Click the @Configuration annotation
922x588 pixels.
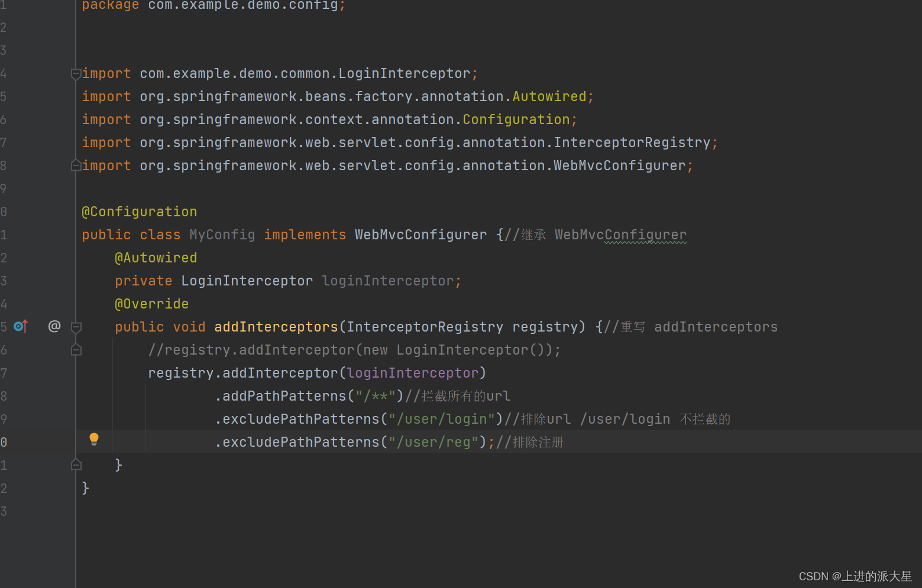pyautogui.click(x=140, y=212)
